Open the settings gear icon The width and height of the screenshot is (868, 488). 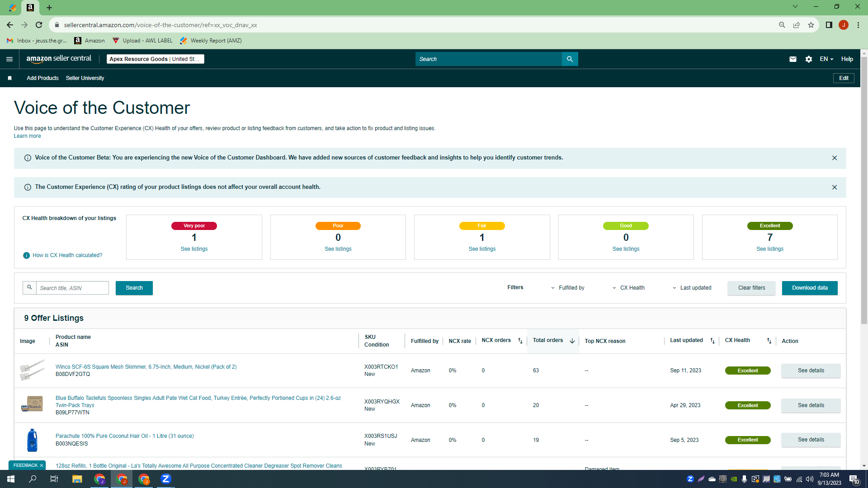tap(809, 59)
